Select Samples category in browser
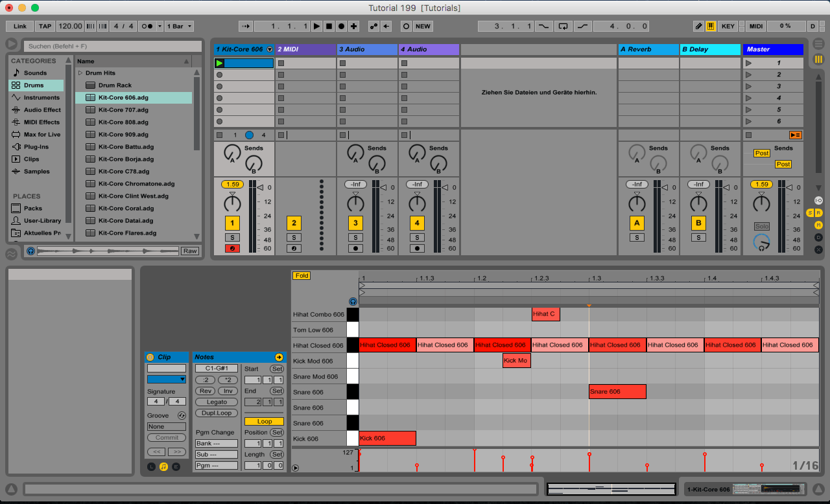 tap(36, 172)
